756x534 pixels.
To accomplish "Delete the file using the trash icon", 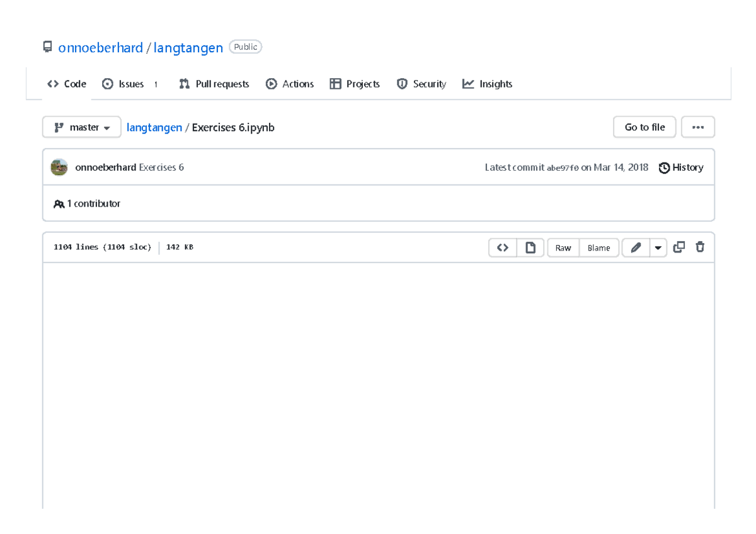I will 700,247.
